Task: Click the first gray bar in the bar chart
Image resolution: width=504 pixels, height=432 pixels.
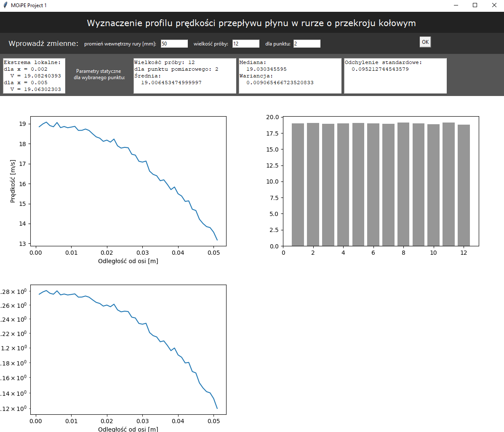Action: tap(298, 185)
